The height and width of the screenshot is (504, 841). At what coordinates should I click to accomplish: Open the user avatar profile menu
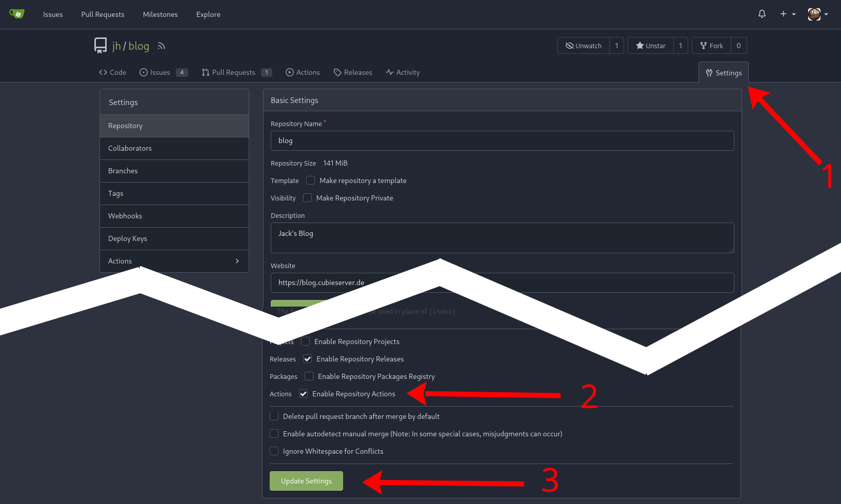coord(817,14)
